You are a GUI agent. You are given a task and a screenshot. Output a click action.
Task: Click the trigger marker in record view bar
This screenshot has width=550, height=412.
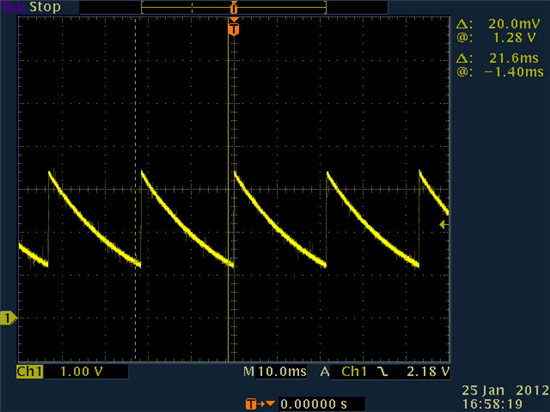234,7
